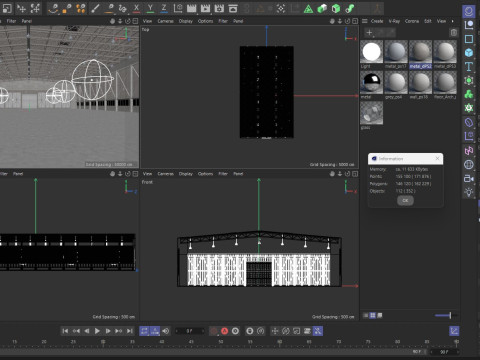Open the Top viewport View menu
480x360 pixels.
tap(147, 21)
